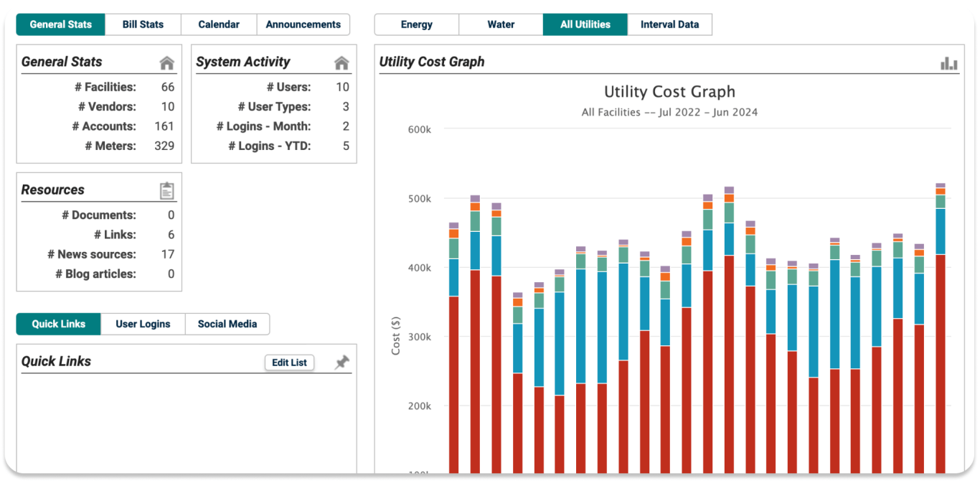Select the All Utilities tab
Viewport: 980px width, 481px height.
[585, 24]
